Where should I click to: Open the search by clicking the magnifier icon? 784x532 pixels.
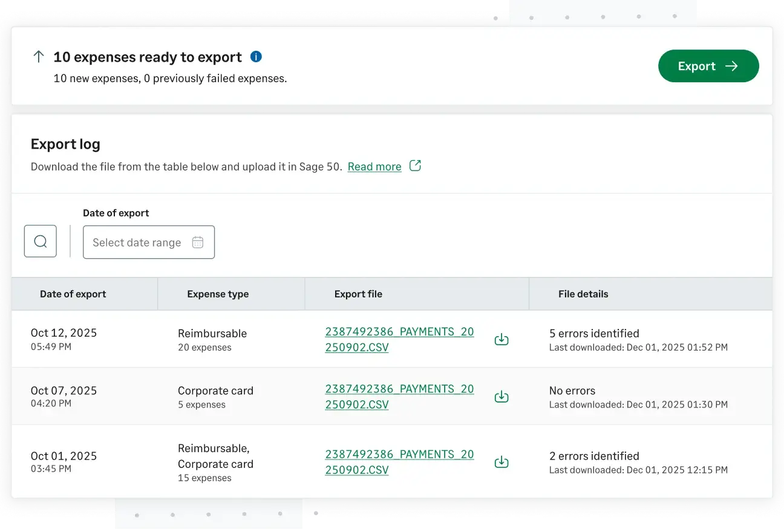pyautogui.click(x=40, y=241)
